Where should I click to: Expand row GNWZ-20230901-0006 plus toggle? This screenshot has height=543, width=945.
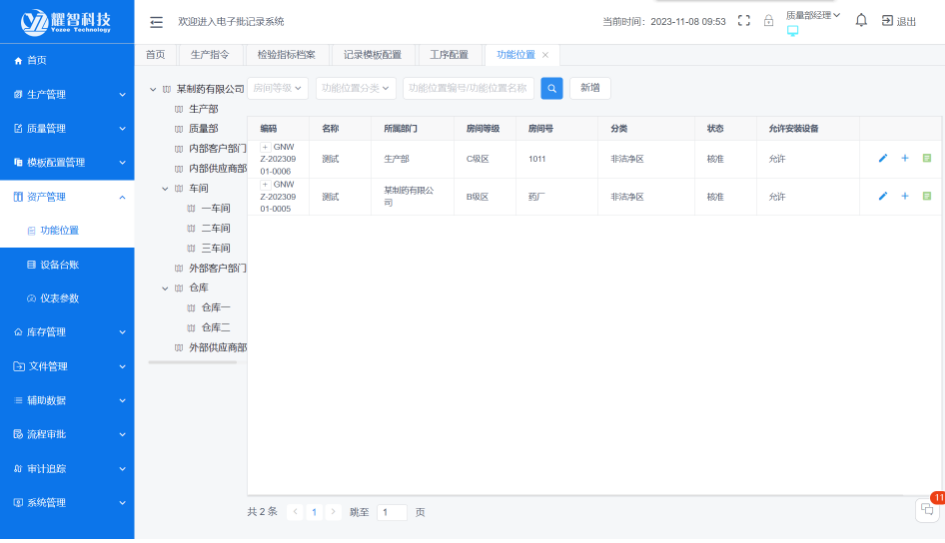[266, 147]
